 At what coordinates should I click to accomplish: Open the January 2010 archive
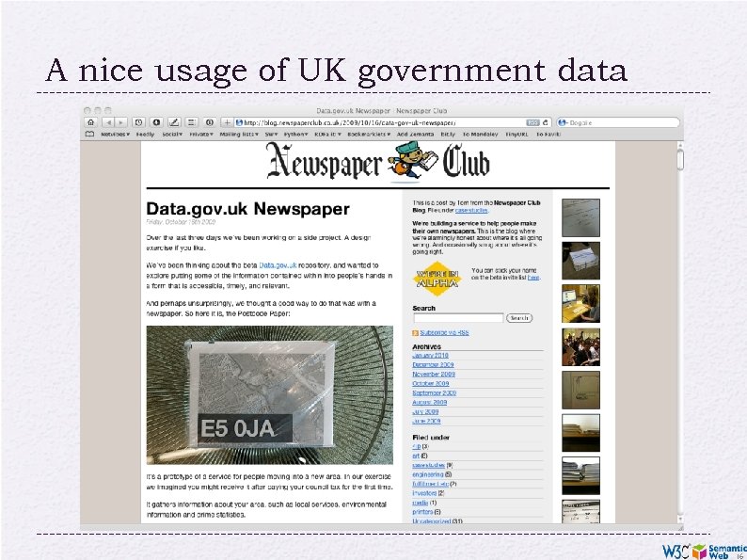click(430, 356)
